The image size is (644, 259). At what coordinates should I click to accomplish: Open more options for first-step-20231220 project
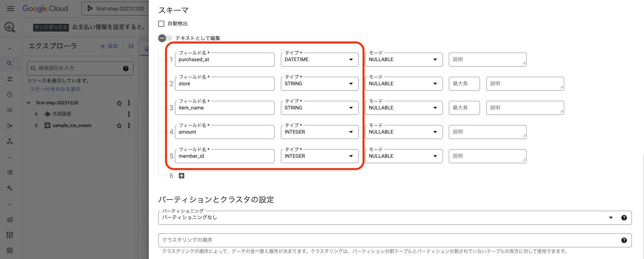[x=129, y=103]
